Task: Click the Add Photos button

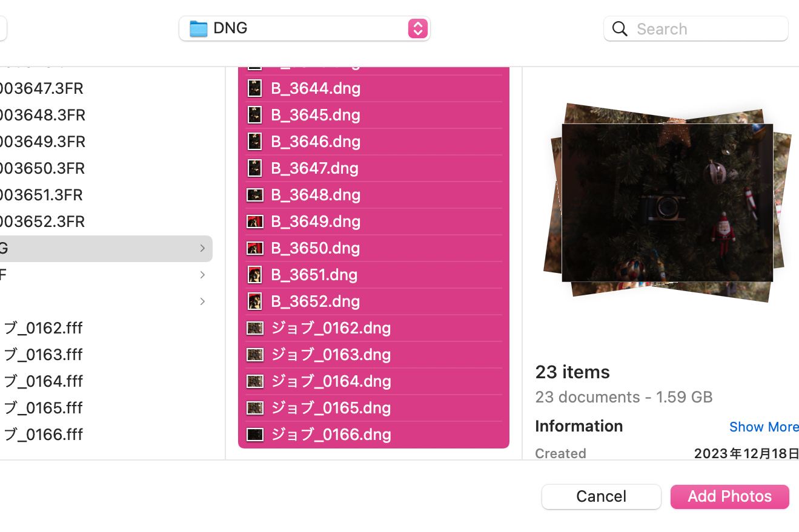Action: [729, 496]
